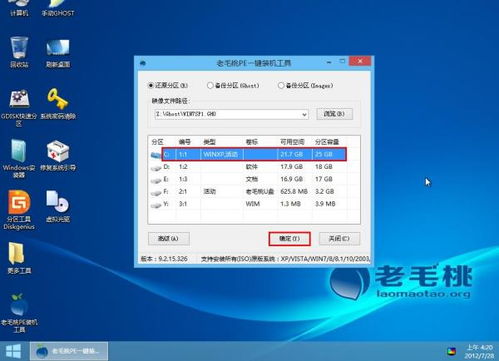Expand the image file path dropdown arrow
Image resolution: width=499 pixels, height=361 pixels.
pos(304,114)
